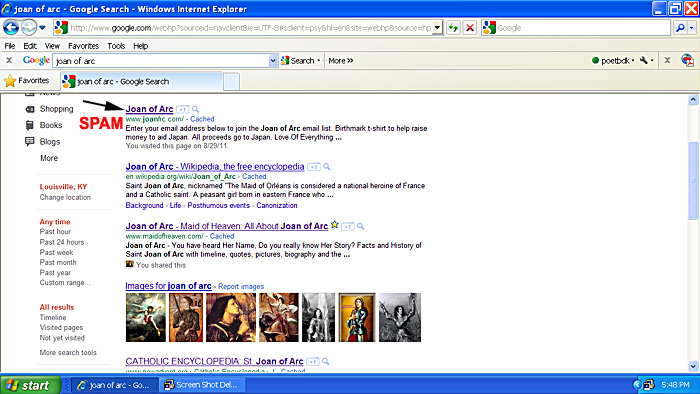This screenshot has height=394, width=700.
Task: Open the first Joan of Arc result link
Action: (x=149, y=109)
